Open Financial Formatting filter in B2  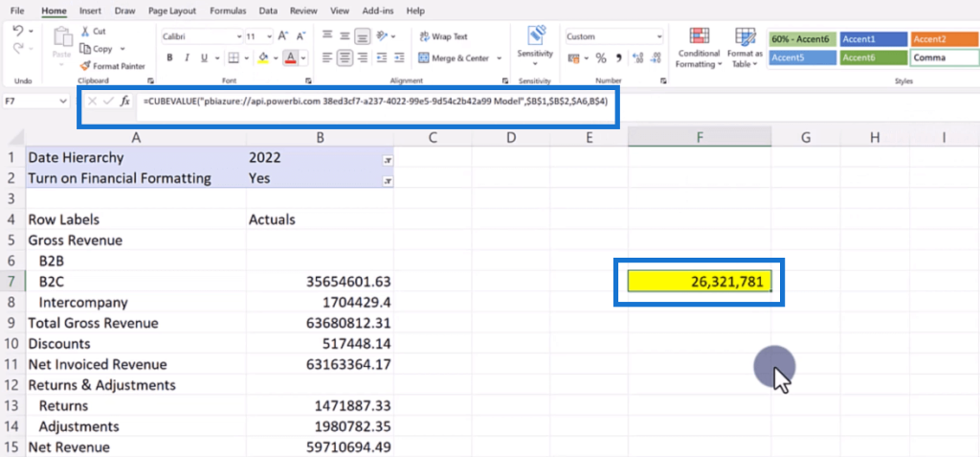388,181
